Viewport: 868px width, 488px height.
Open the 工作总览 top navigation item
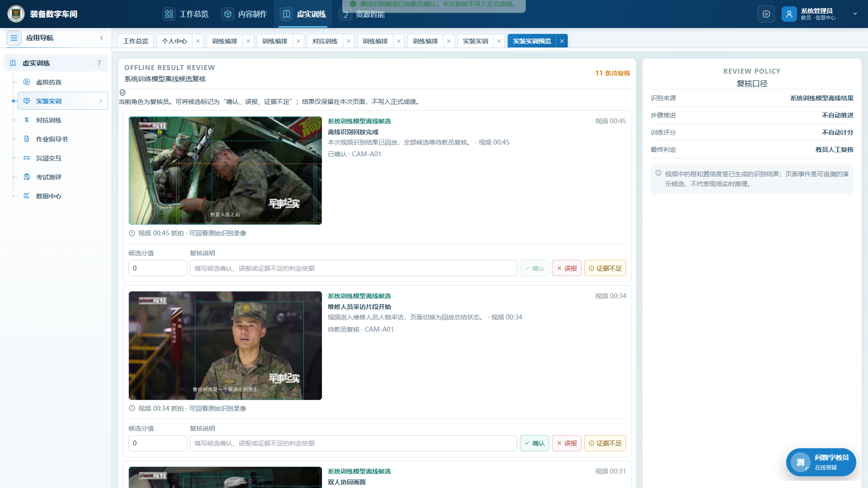186,14
